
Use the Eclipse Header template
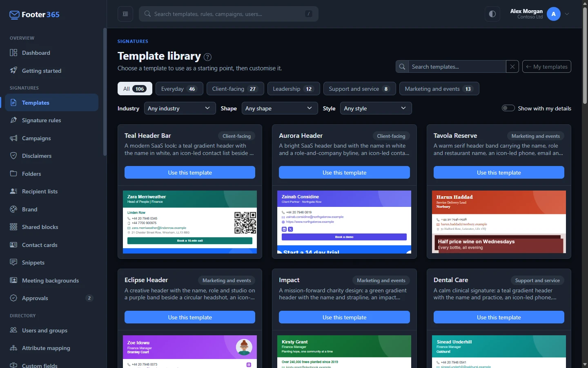coord(190,317)
